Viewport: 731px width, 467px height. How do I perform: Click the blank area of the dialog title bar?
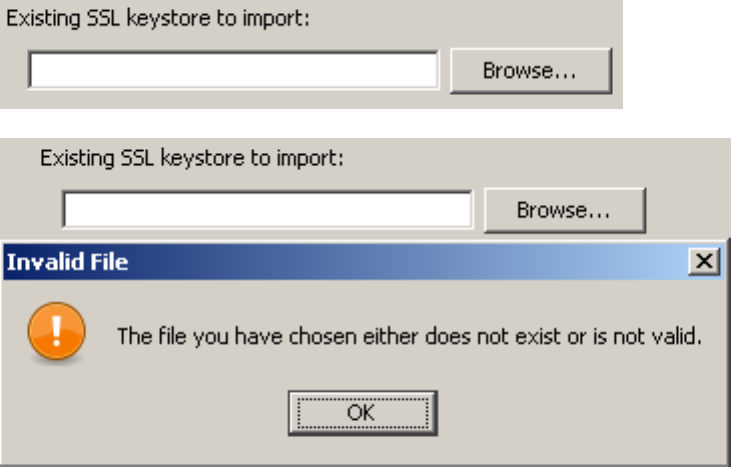[x=400, y=263]
